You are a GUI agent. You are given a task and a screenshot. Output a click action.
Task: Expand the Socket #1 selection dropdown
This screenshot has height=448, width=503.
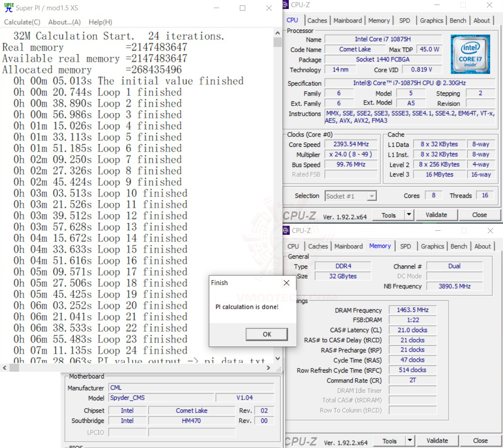(371, 196)
